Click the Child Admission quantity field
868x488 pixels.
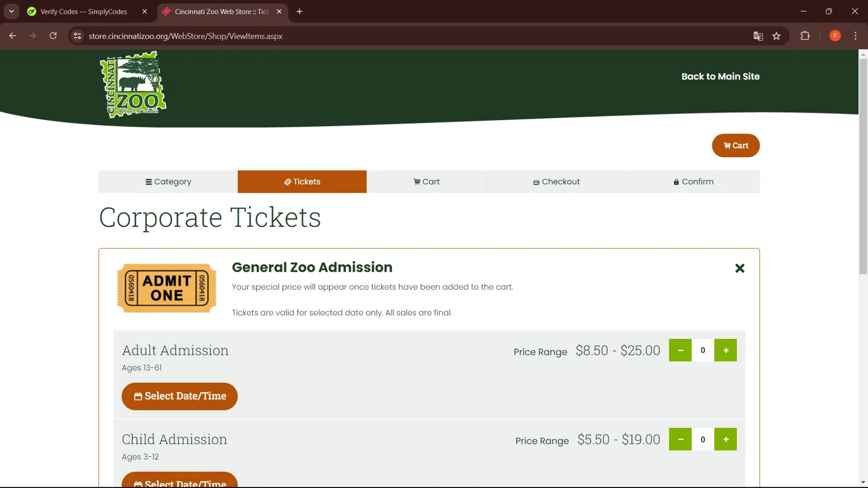(x=703, y=439)
